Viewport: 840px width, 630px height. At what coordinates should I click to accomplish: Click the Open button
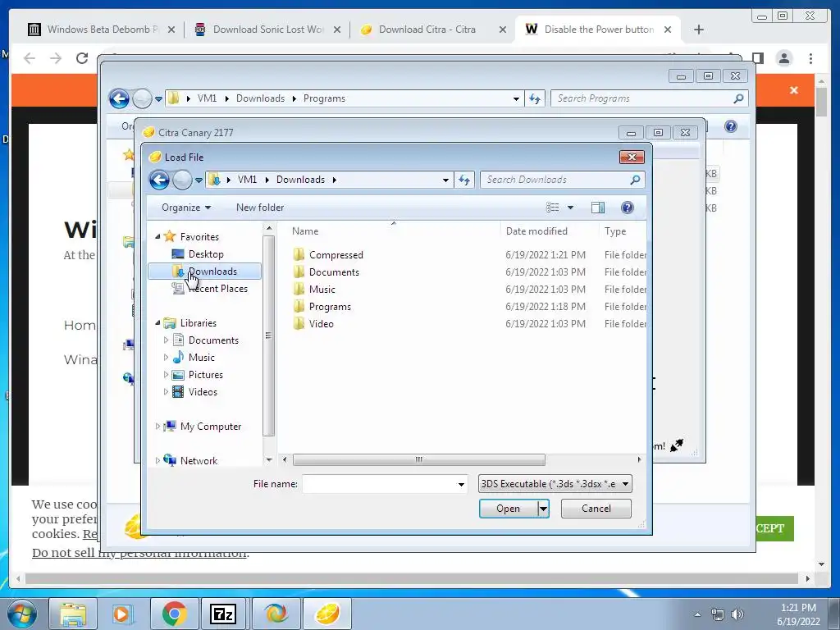tap(508, 509)
